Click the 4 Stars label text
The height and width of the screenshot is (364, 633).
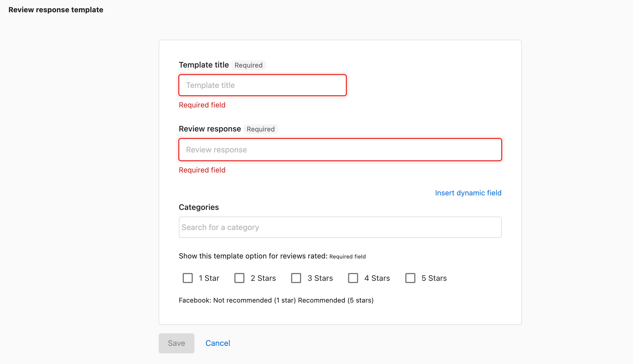tap(377, 278)
